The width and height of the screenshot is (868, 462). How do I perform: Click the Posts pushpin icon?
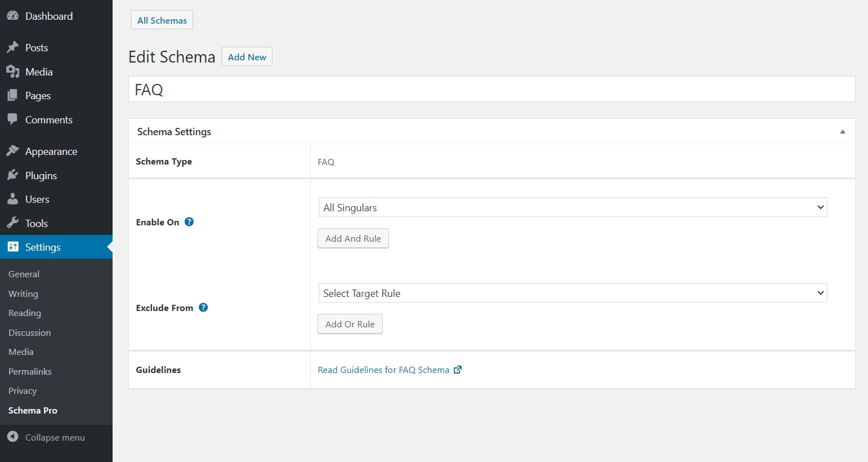click(x=13, y=47)
